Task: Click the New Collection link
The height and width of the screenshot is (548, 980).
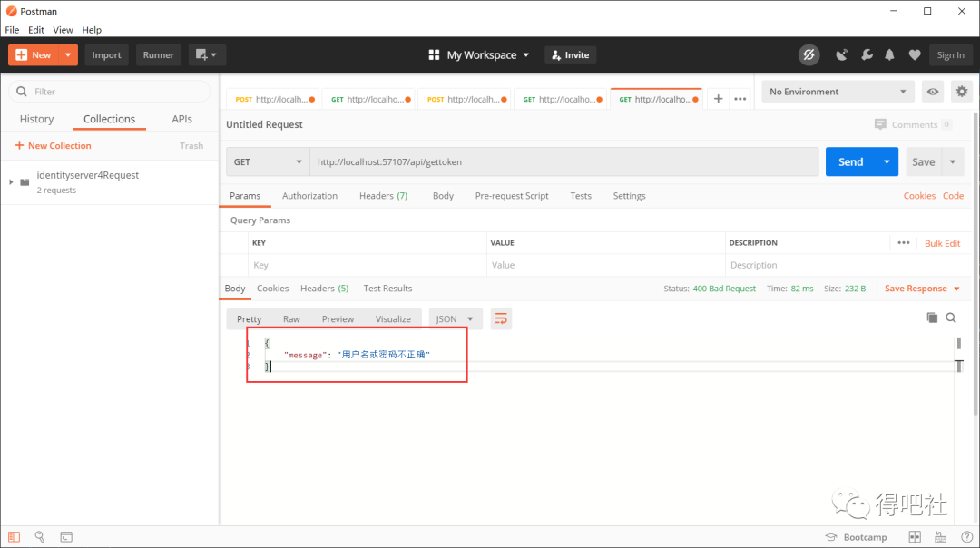Action: [54, 145]
